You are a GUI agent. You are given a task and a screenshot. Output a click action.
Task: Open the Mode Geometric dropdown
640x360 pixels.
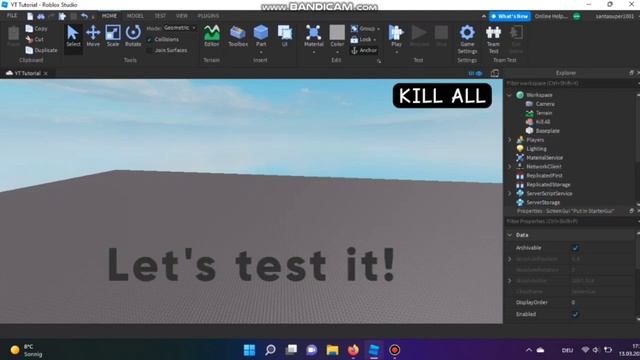[x=180, y=28]
